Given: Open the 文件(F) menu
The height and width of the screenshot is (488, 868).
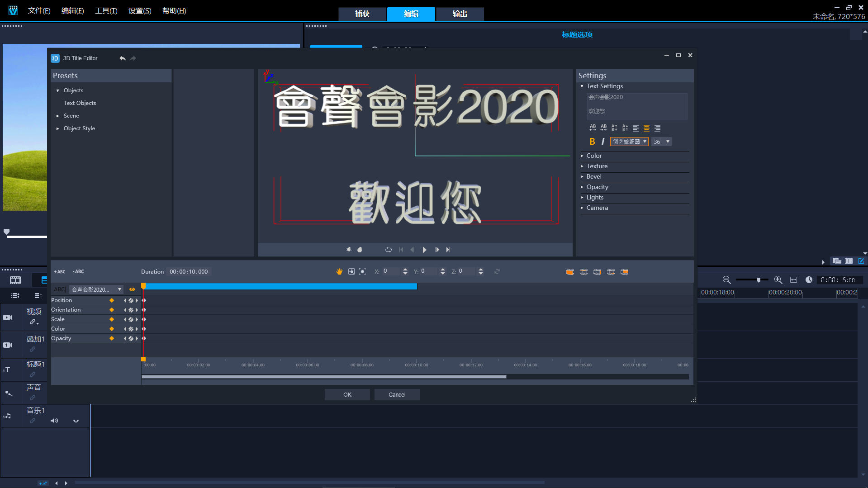Looking at the screenshot, I should pyautogui.click(x=39, y=10).
